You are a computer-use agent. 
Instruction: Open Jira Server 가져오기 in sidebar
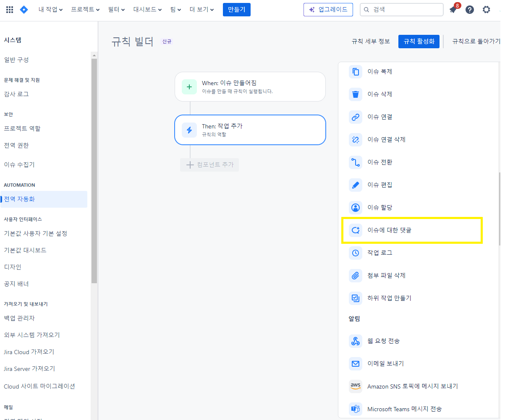(x=29, y=369)
